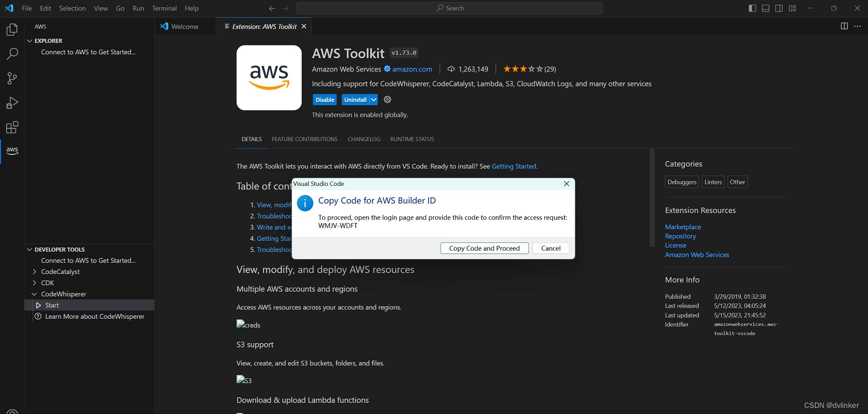Click the CodeWhisperer Start play icon
The height and width of the screenshot is (414, 868).
[x=38, y=305]
